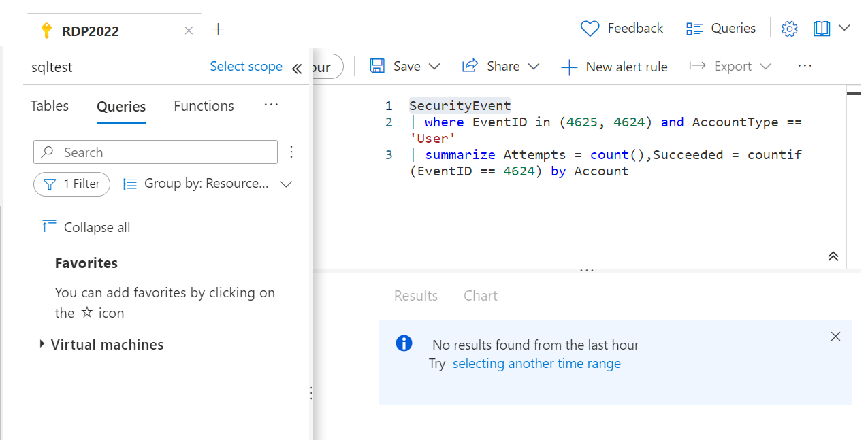Close the RDP2022 query tab

click(x=189, y=31)
